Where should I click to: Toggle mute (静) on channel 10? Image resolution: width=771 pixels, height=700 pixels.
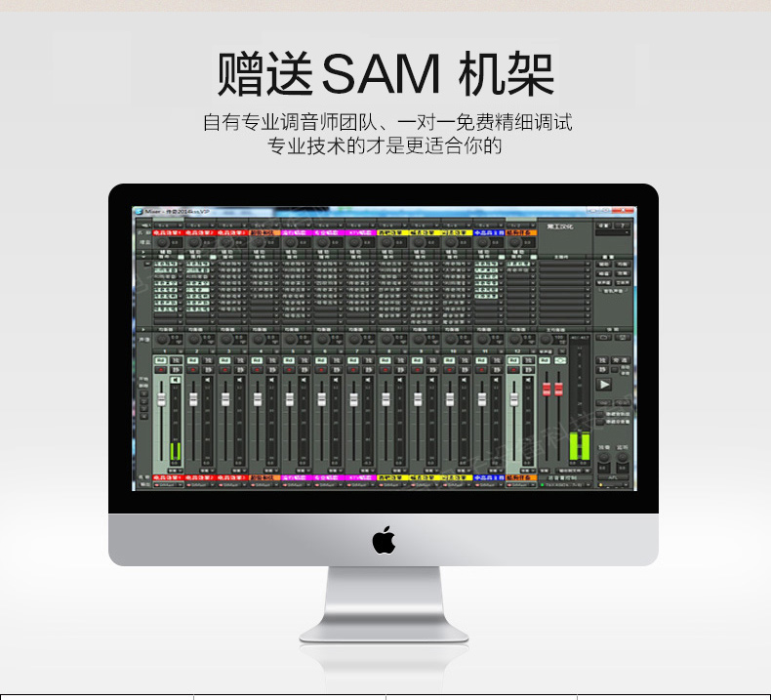[465, 369]
